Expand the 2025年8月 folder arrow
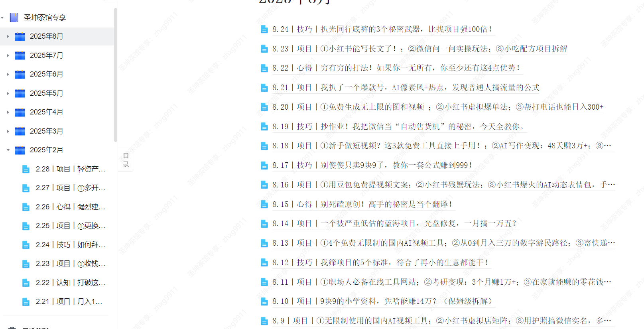The height and width of the screenshot is (329, 644). pos(8,36)
